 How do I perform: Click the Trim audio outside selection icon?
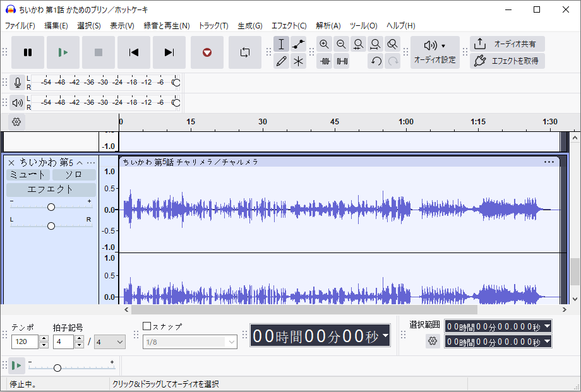pos(325,61)
